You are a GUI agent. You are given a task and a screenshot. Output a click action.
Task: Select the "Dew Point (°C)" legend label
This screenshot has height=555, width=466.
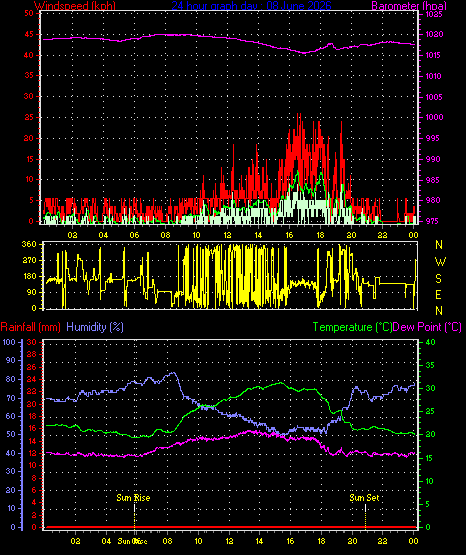click(x=427, y=327)
